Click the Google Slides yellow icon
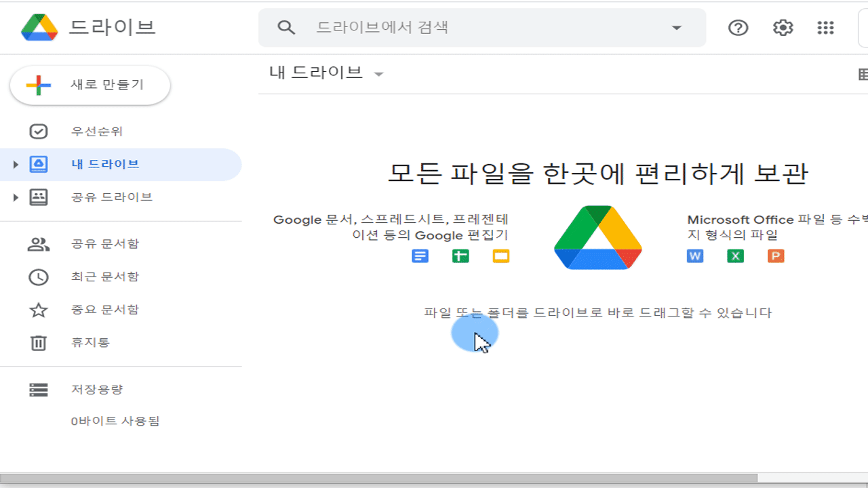The width and height of the screenshot is (868, 488). point(501,256)
